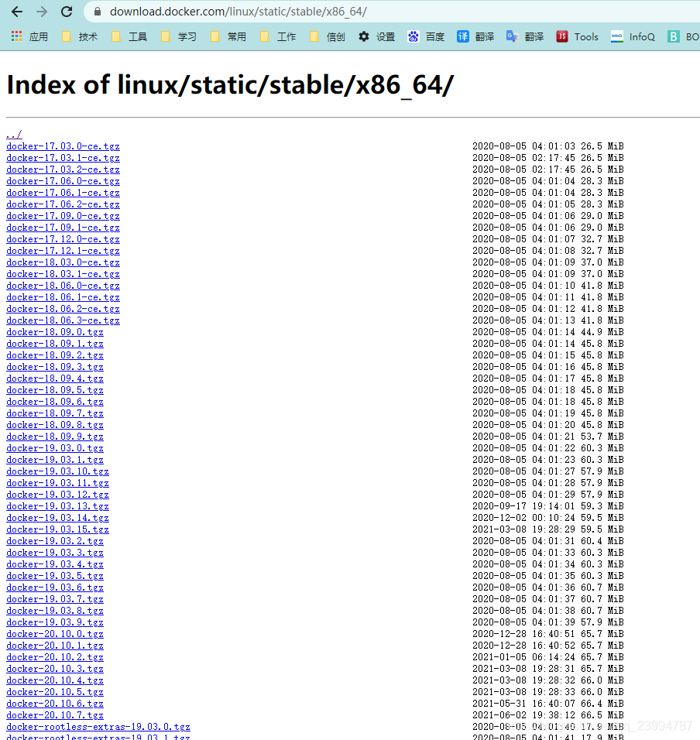Download docker-19.03.0.tgz
This screenshot has width=700, height=740.
(55, 448)
